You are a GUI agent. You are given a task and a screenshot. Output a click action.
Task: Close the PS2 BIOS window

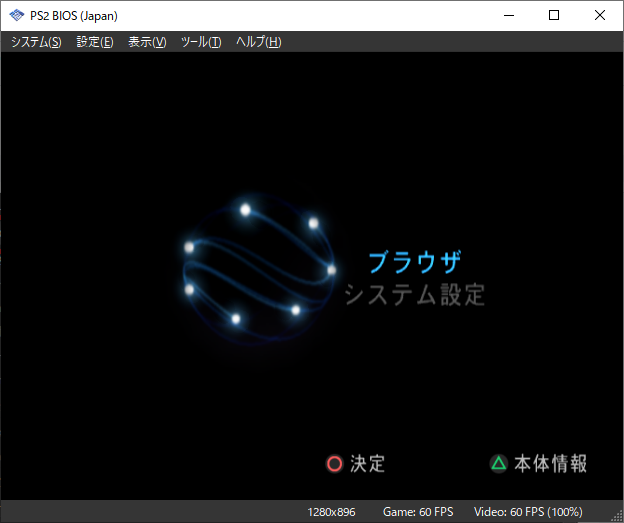[x=600, y=16]
